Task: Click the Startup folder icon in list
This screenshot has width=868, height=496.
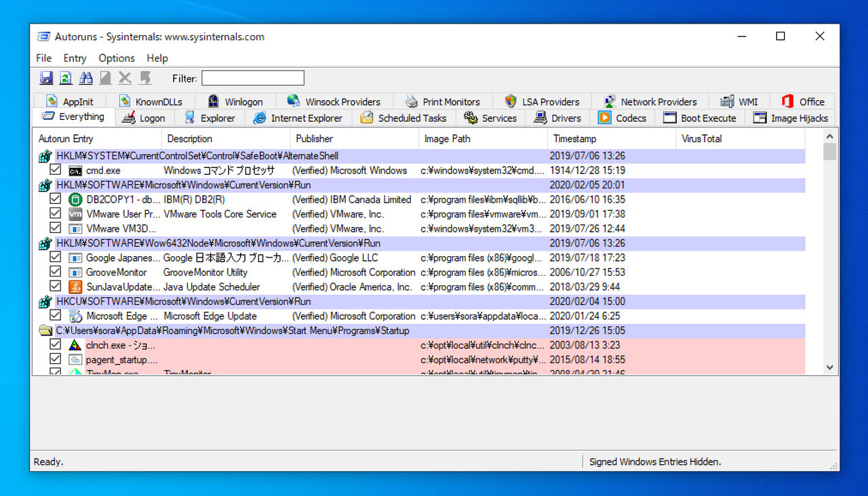Action: pos(45,331)
